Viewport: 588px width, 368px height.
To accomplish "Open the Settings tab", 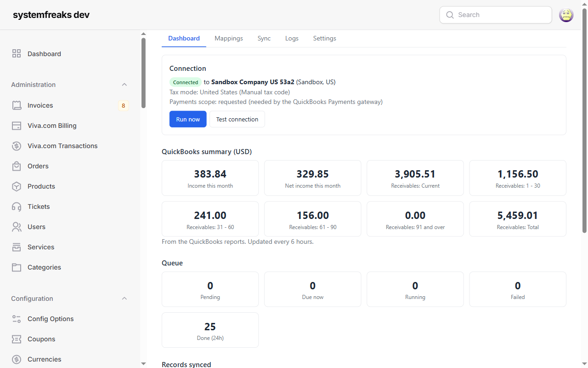I will (325, 38).
